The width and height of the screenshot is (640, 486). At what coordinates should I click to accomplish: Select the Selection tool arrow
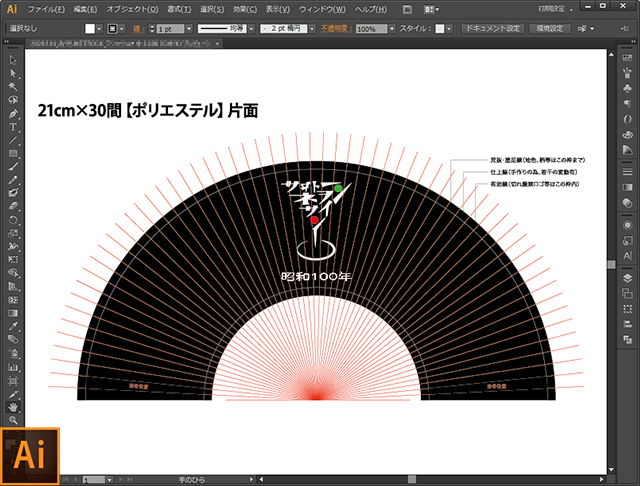[13, 61]
